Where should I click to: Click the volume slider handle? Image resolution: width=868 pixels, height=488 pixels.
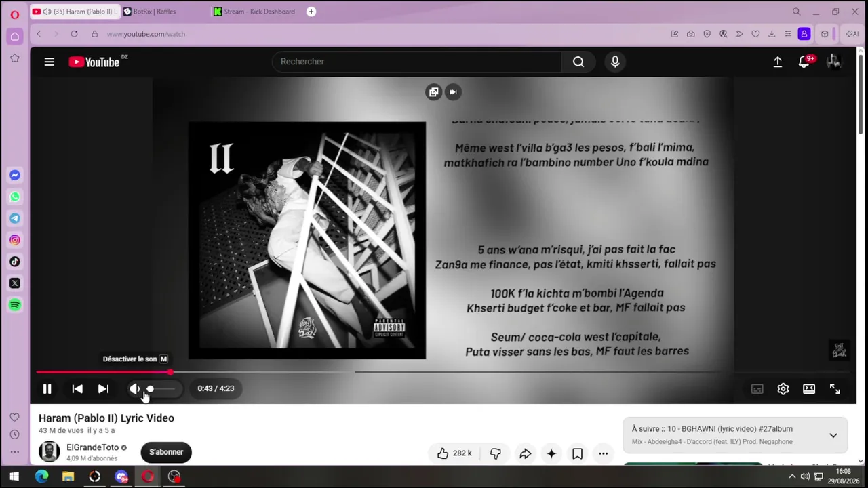150,388
